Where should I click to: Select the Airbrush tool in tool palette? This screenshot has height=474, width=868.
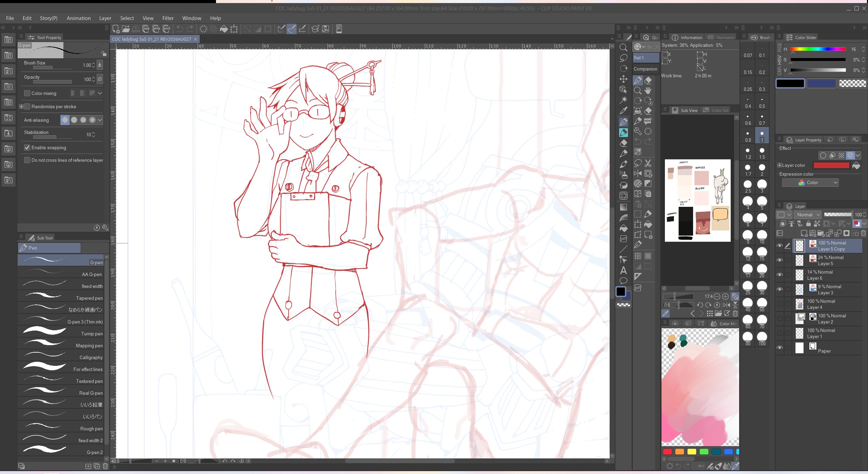click(x=623, y=175)
